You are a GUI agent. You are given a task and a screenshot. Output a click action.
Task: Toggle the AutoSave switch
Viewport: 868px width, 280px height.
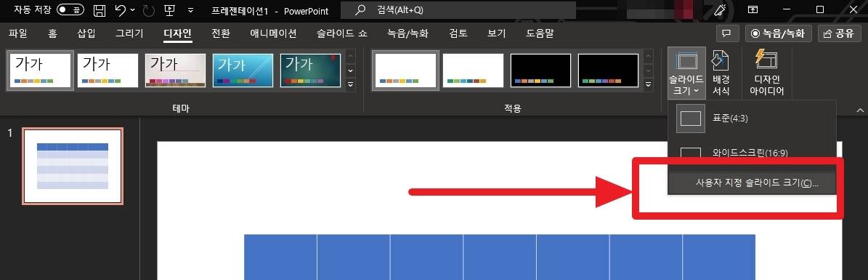coord(70,9)
